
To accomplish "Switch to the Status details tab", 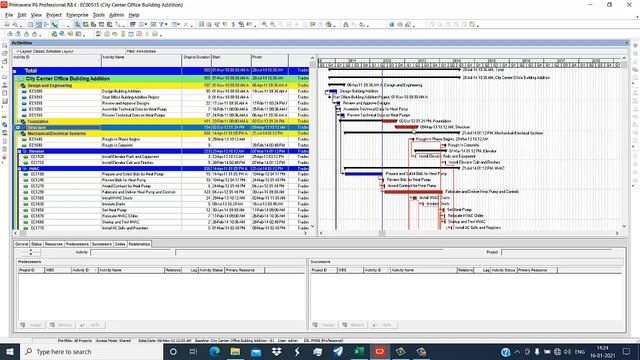I will pyautogui.click(x=36, y=244).
